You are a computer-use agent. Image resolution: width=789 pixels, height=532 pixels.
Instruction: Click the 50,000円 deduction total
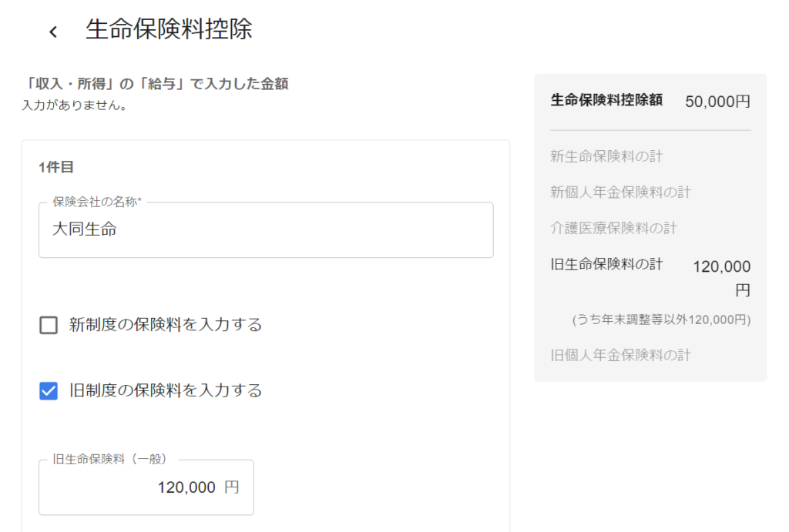click(717, 102)
